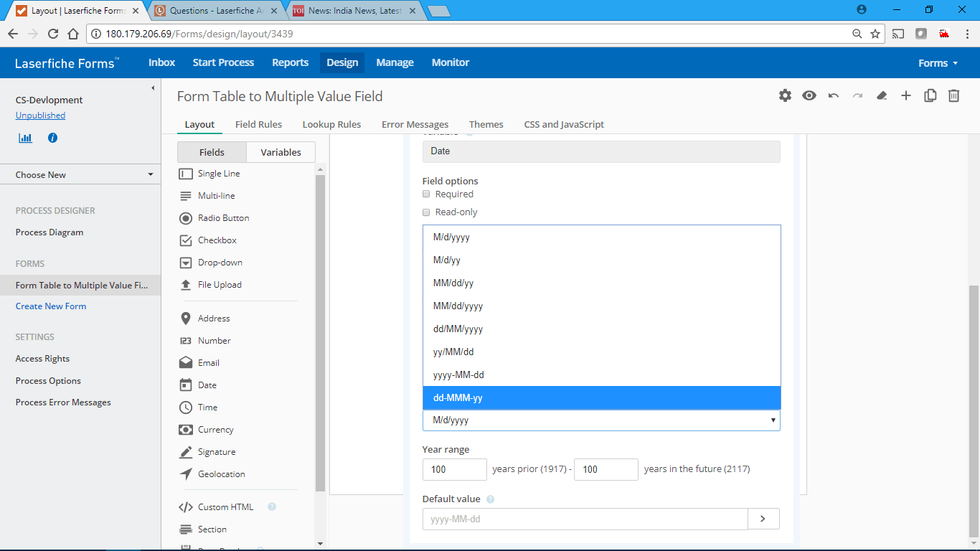
Task: Expand the Choose New dropdown
Action: [x=85, y=174]
